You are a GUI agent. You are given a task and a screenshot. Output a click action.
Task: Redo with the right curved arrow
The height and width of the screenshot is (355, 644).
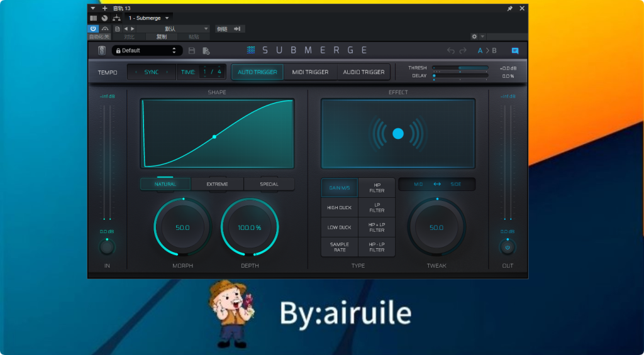[x=464, y=50]
